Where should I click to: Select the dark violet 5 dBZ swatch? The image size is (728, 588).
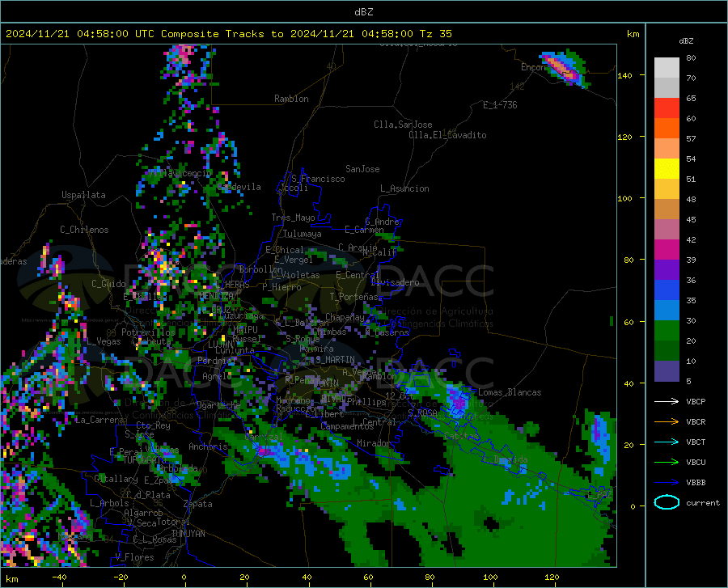[x=667, y=371]
